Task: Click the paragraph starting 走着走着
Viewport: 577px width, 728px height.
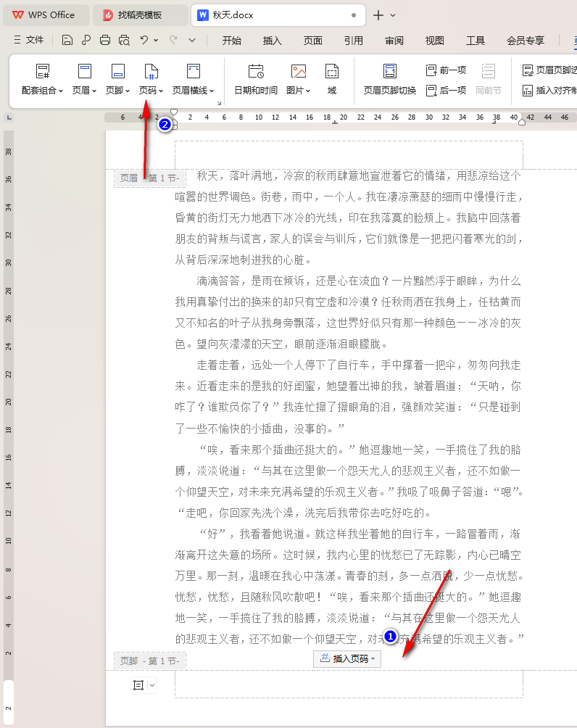Action: pyautogui.click(x=349, y=397)
